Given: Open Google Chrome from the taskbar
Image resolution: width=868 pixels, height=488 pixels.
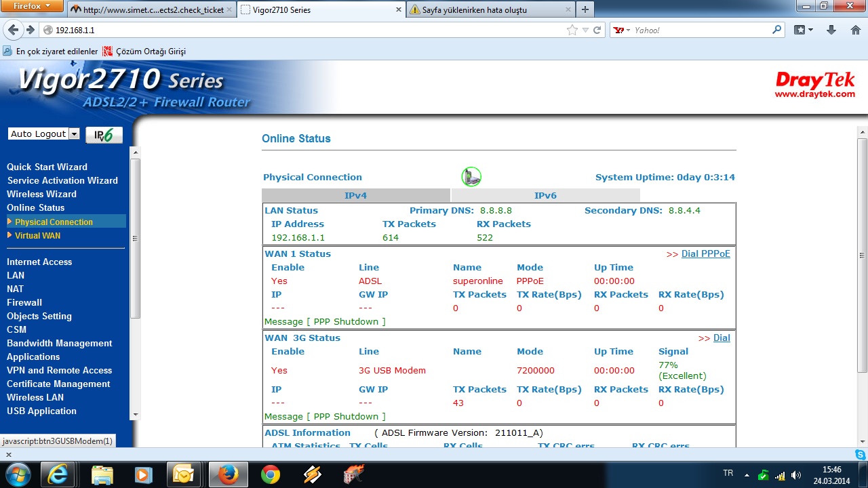Looking at the screenshot, I should [x=271, y=474].
